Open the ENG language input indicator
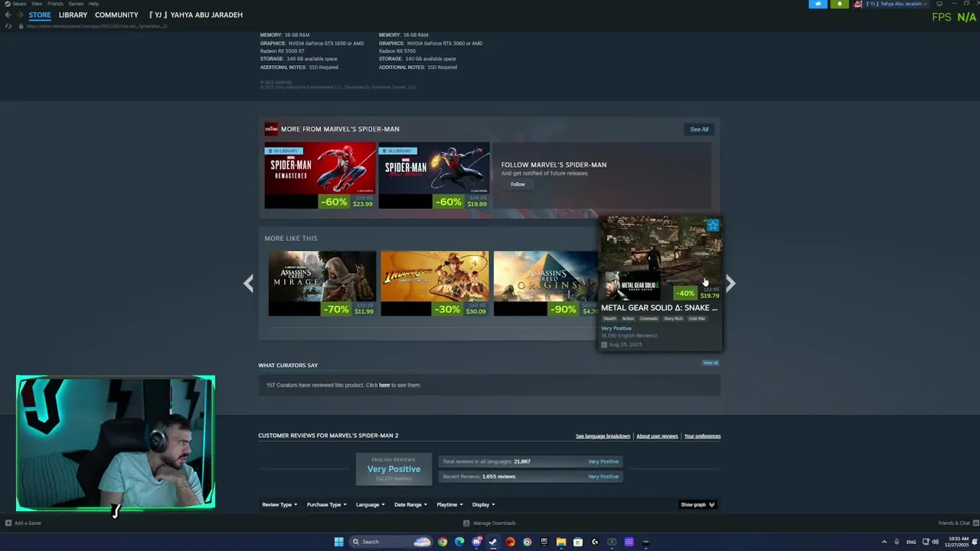Screen dimensions: 980x551 [911, 542]
